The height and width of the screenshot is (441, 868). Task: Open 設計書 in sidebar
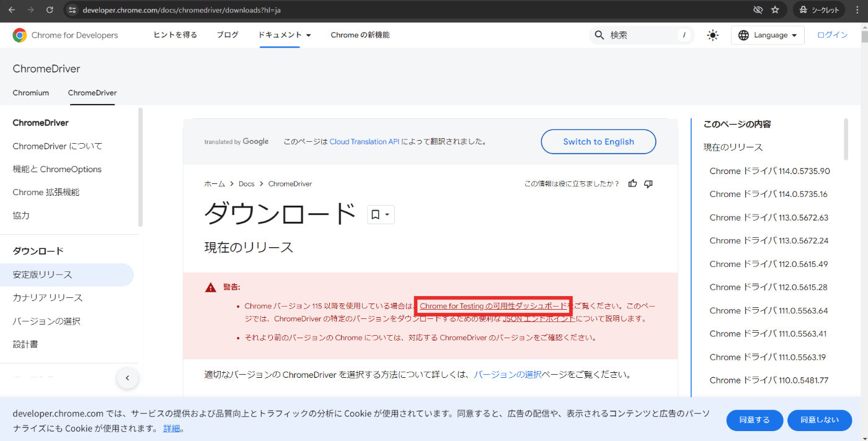[25, 344]
